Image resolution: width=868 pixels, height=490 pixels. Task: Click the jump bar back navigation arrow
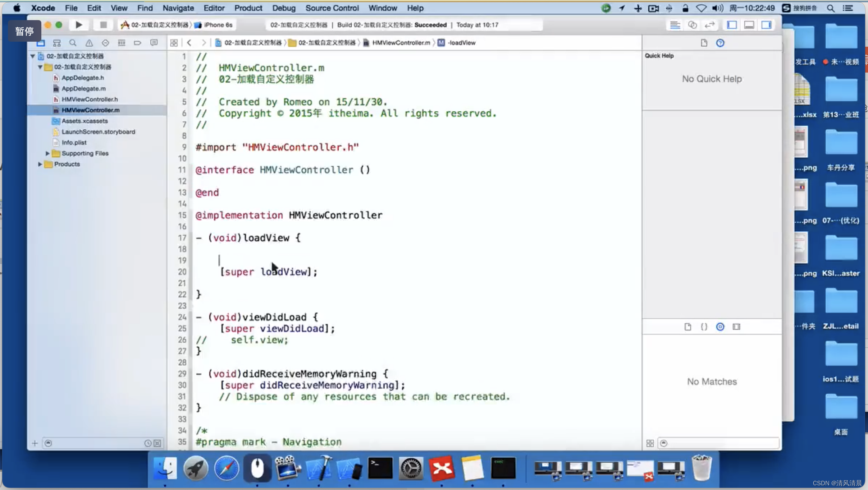(x=189, y=42)
